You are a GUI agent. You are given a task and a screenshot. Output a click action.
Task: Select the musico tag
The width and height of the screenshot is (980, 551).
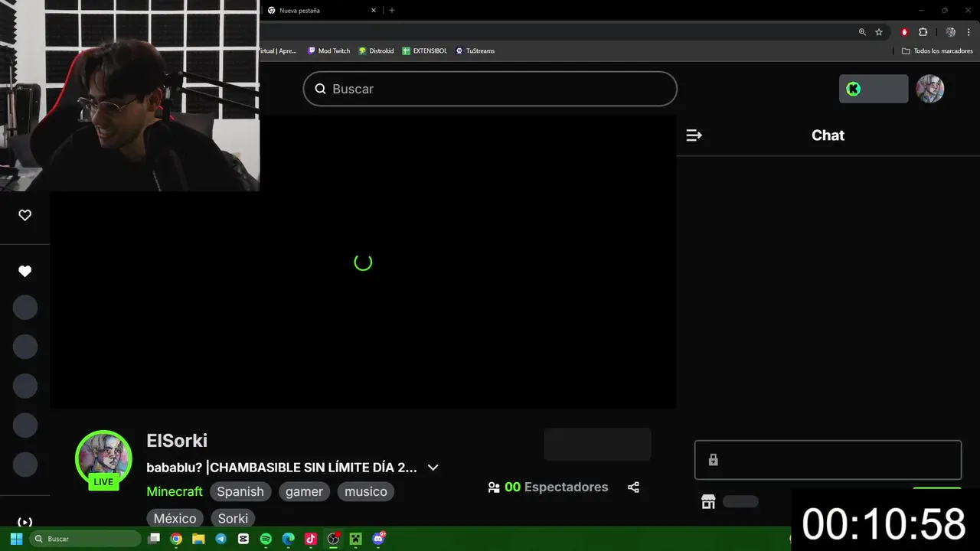coord(366,491)
